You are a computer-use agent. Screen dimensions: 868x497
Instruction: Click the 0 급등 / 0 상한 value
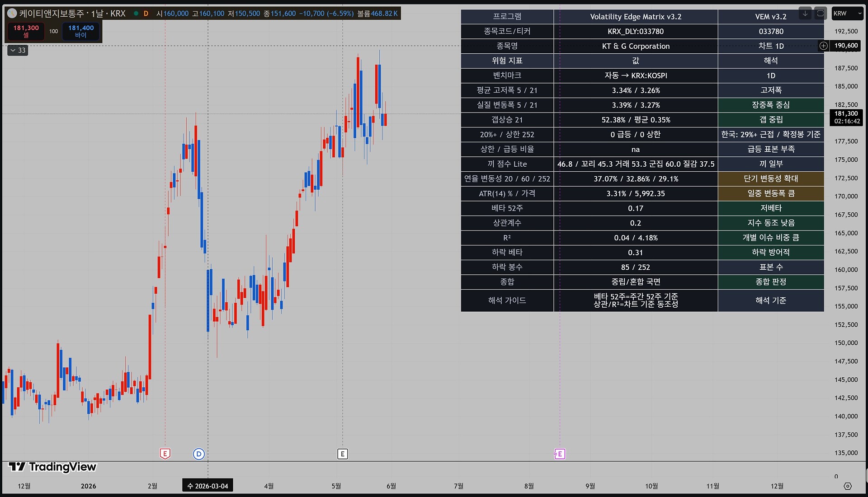tap(636, 135)
